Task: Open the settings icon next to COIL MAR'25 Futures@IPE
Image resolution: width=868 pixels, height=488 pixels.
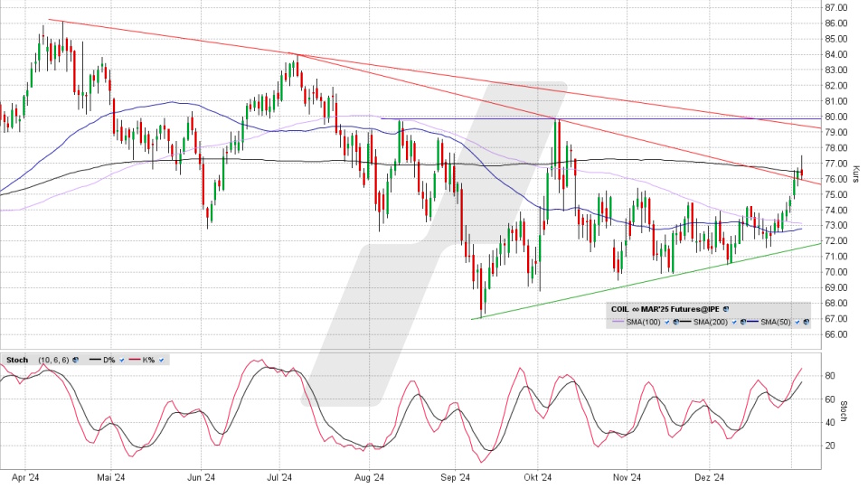Action: point(726,309)
